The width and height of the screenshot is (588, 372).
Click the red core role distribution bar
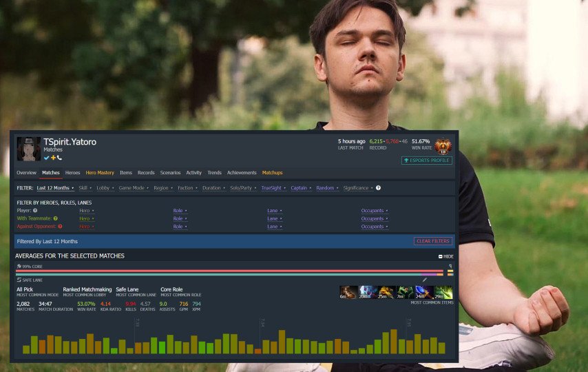(220, 271)
